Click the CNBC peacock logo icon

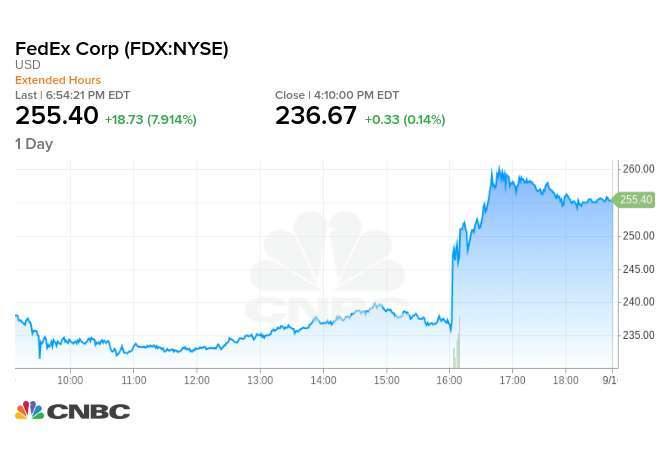[30, 410]
